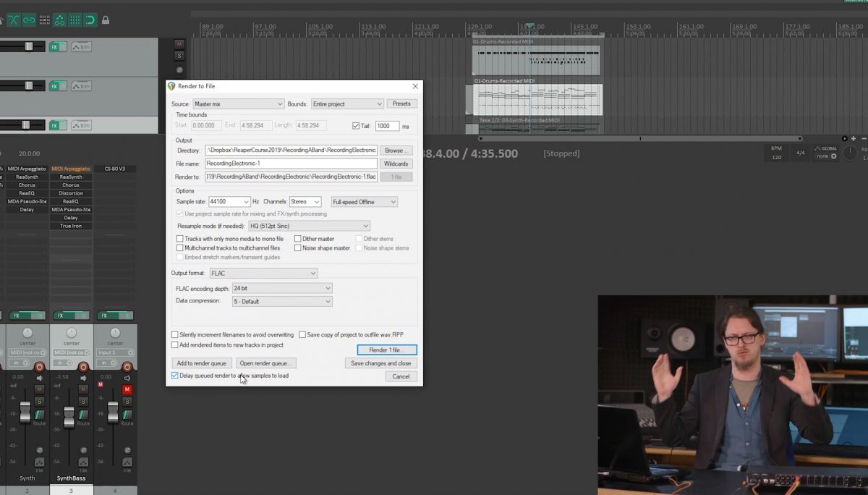Enable the Dither master checkbox

pos(298,238)
